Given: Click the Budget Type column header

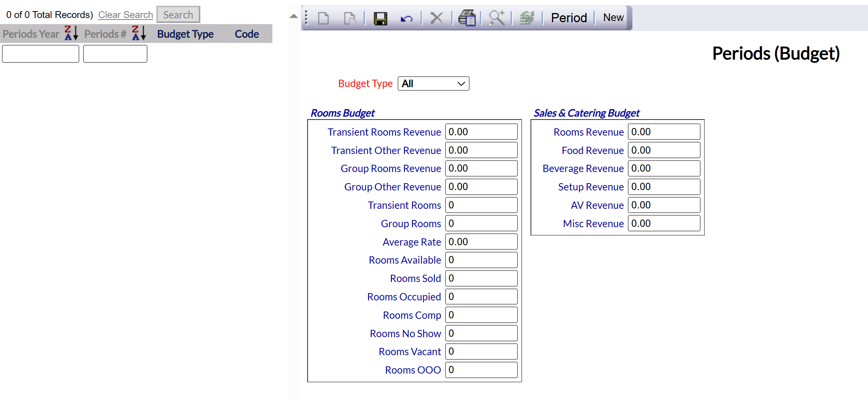Looking at the screenshot, I should tap(185, 34).
